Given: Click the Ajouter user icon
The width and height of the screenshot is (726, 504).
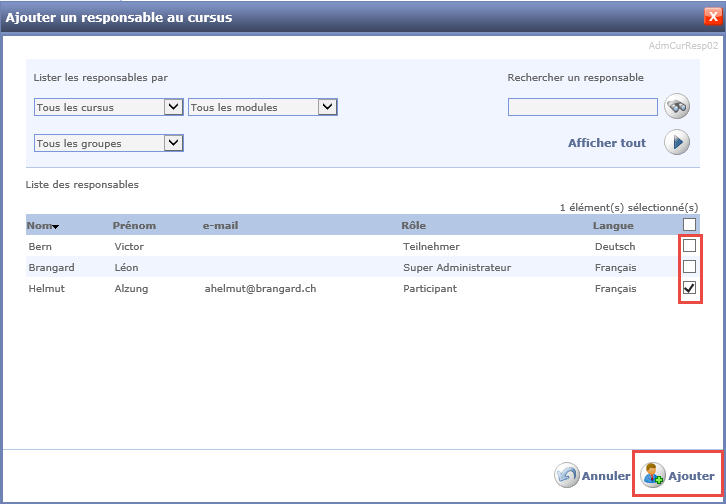Looking at the screenshot, I should (x=652, y=475).
